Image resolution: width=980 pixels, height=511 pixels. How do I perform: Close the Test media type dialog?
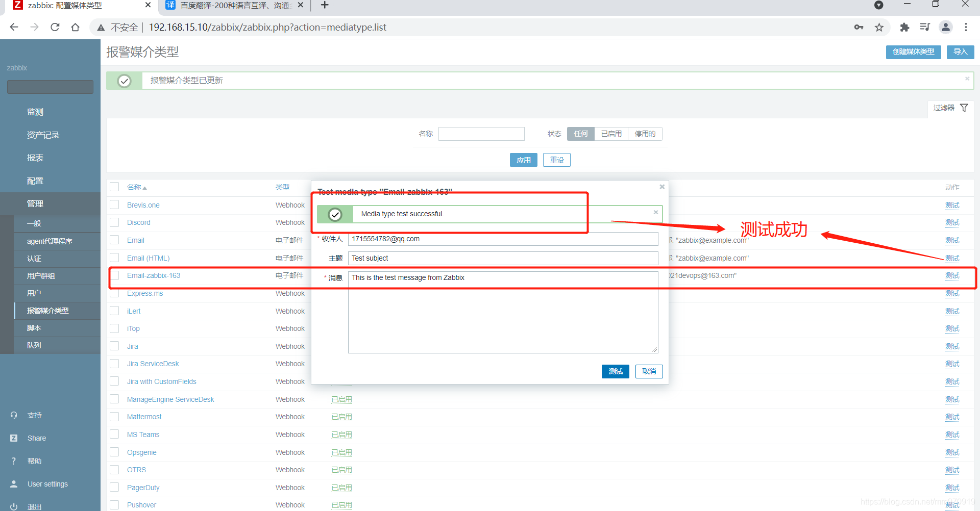(662, 187)
